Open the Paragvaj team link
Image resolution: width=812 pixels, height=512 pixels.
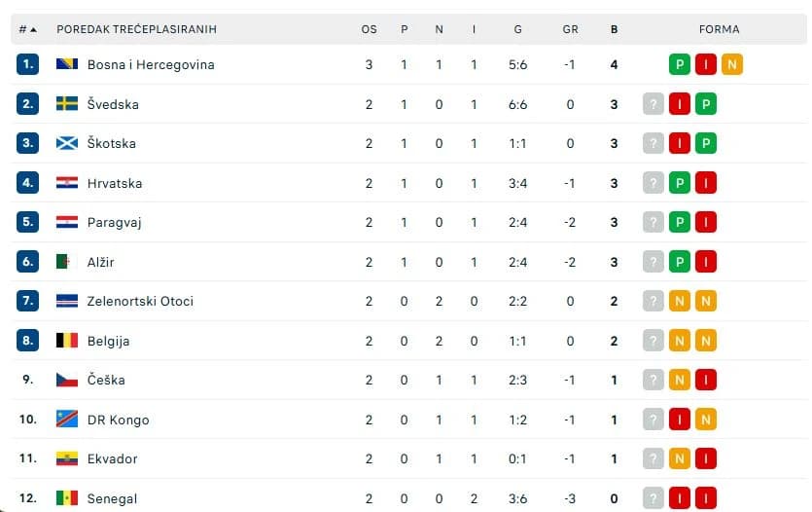114,223
